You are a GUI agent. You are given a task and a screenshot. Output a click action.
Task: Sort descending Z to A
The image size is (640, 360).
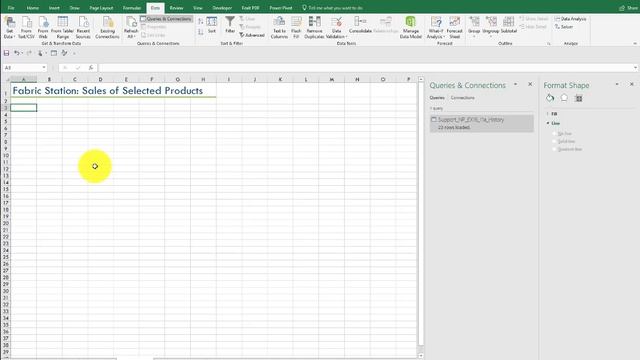pyautogui.click(x=200, y=32)
